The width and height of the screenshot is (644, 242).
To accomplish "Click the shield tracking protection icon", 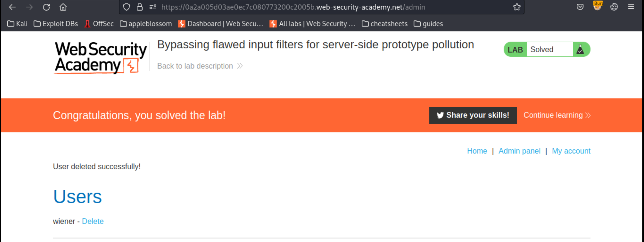I will [x=126, y=7].
